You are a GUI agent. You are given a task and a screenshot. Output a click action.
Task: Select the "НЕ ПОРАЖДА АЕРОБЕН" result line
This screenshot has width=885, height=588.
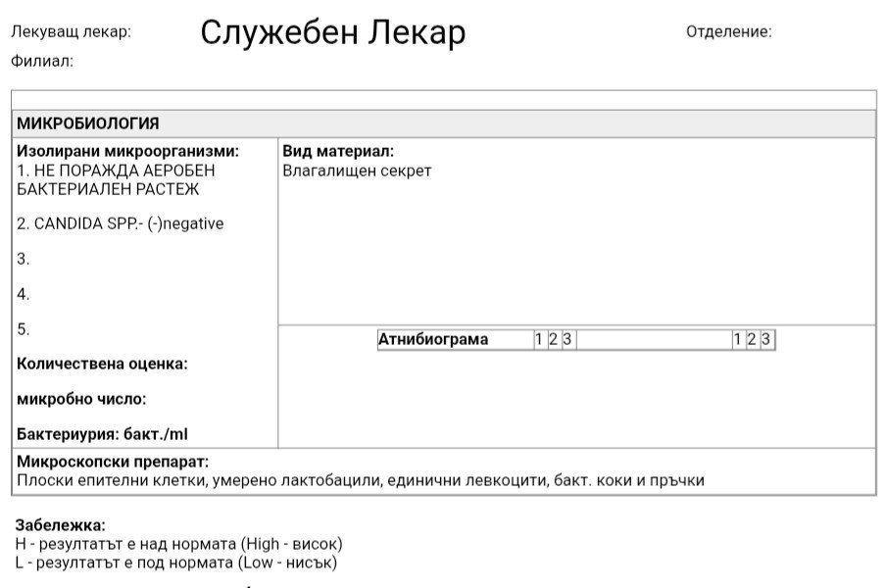click(x=116, y=171)
